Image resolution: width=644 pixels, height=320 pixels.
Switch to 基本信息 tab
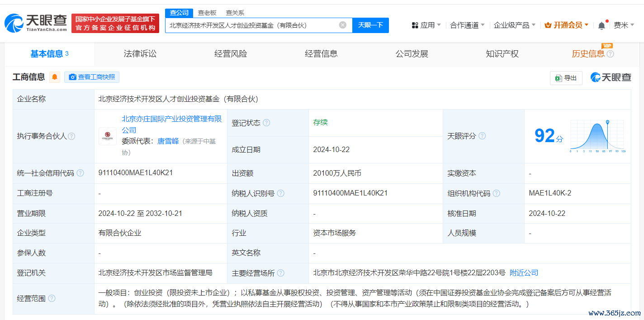(49, 54)
